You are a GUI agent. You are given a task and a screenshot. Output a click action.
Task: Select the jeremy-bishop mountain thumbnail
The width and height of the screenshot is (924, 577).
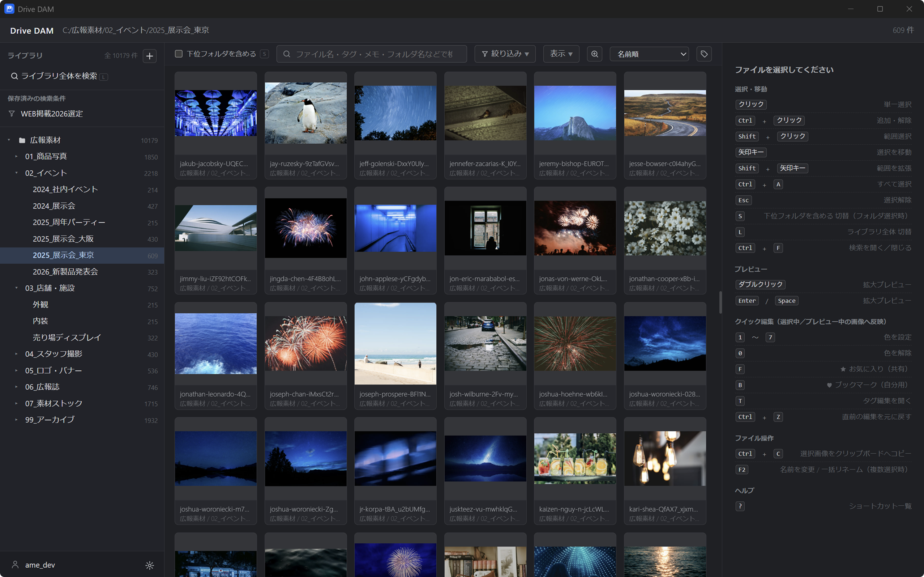point(575,113)
